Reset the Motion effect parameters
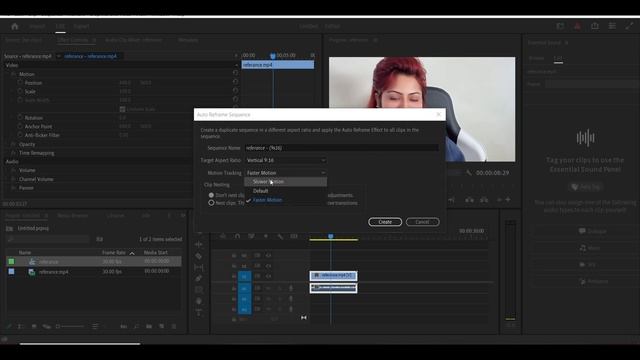The width and height of the screenshot is (640, 360). pyautogui.click(x=236, y=73)
